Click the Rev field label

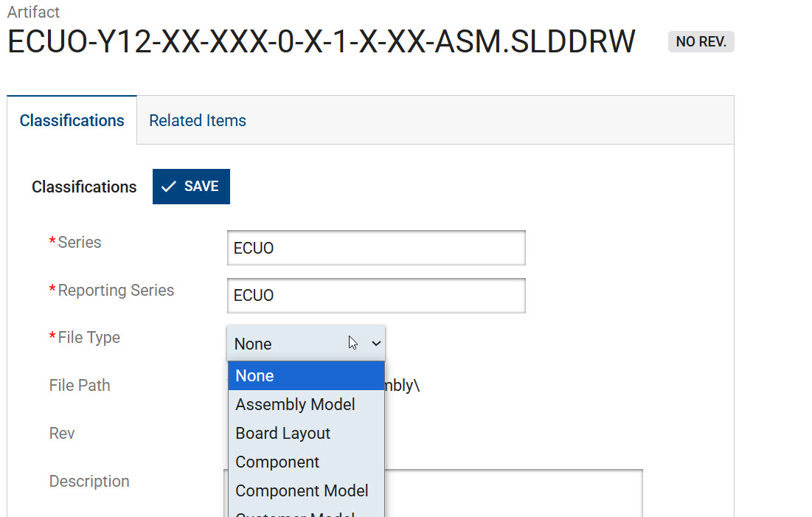(62, 433)
